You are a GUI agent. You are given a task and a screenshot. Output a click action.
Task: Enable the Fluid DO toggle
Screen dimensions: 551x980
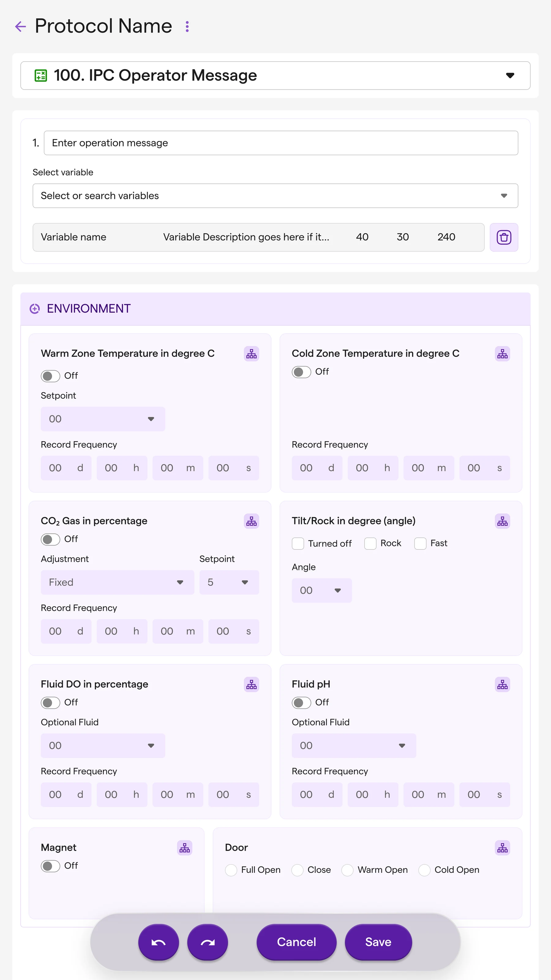pos(50,702)
